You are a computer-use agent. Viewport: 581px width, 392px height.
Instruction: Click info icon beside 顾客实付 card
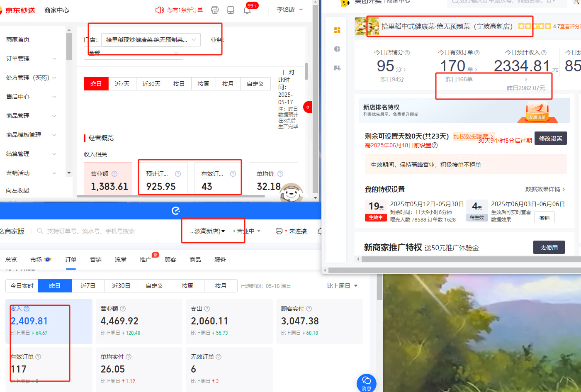point(309,309)
